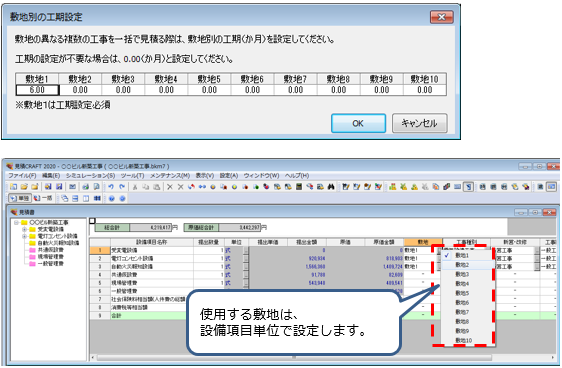
Task: Open unit dropdown arrow for row 1 受変電設備
Action: [246, 250]
